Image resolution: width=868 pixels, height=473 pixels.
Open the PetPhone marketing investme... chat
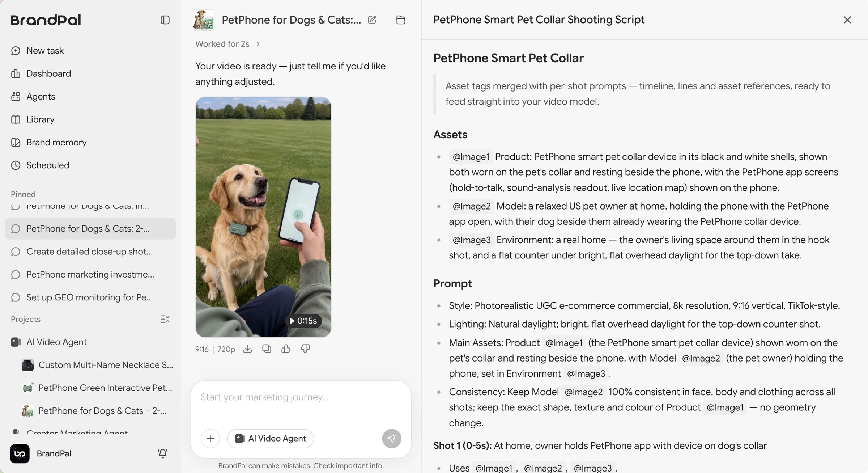90,274
